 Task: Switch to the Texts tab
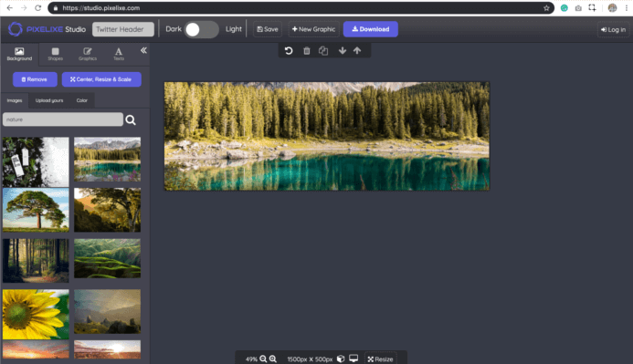pos(119,54)
